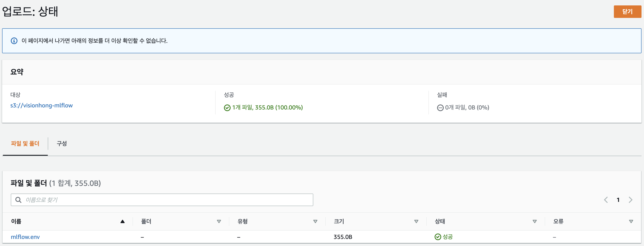Click the success icon in mlflow.env row

coord(438,237)
